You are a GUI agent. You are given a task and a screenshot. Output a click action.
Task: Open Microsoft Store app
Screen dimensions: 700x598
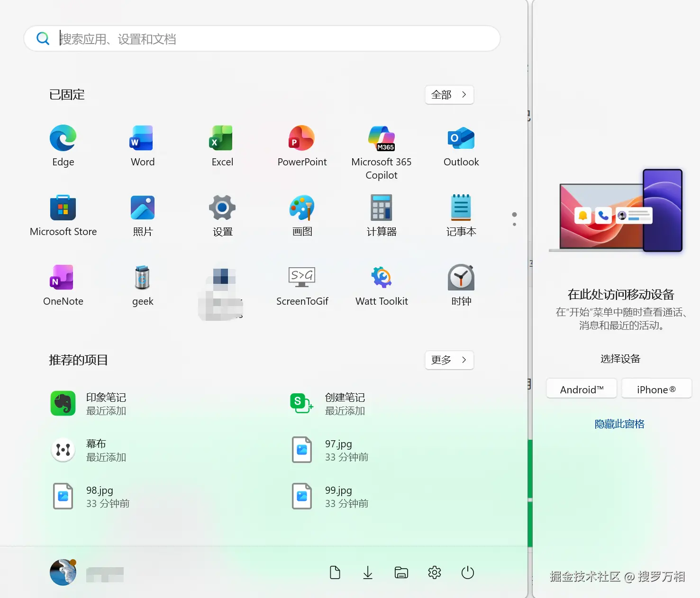(x=63, y=216)
